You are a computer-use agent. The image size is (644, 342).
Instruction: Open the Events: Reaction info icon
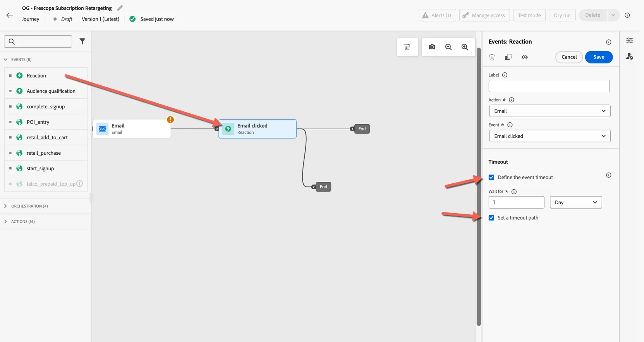pos(608,42)
